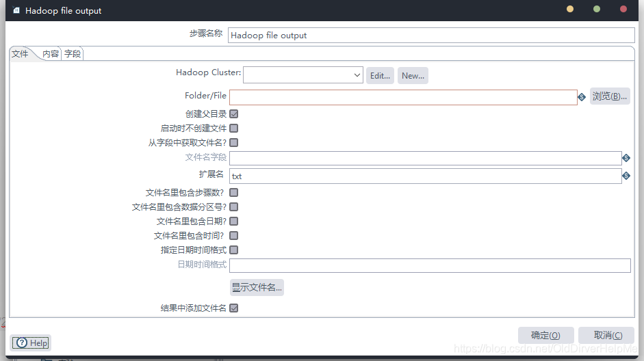This screenshot has width=644, height=361.
Task: Cancel with the 取消(C) button
Action: 606,335
